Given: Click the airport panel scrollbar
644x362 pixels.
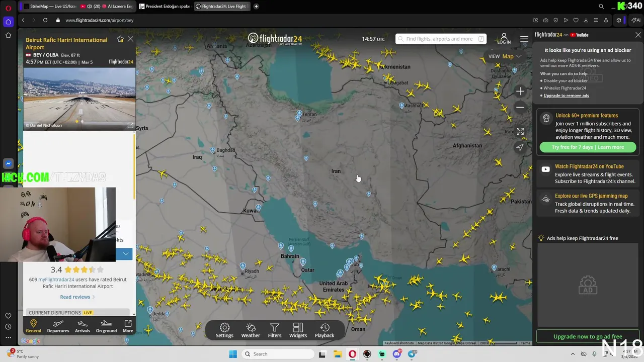Looking at the screenshot, I should pos(134,166).
